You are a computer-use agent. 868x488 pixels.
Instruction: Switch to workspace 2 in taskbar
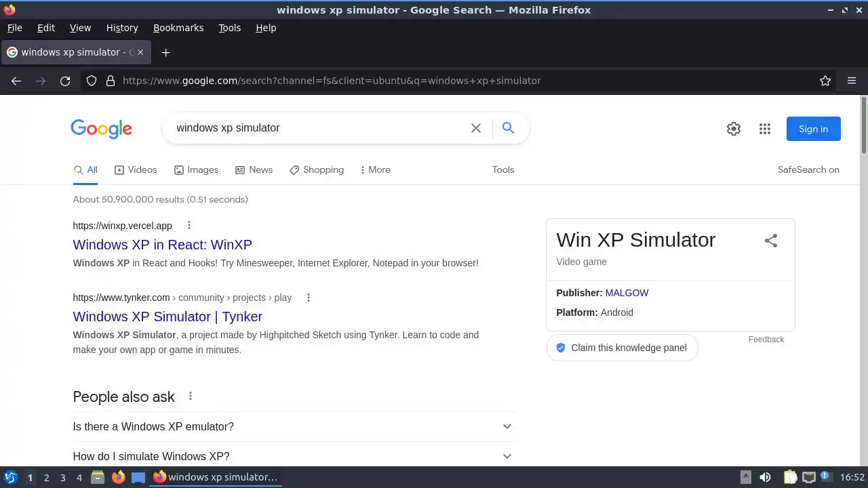click(x=46, y=477)
